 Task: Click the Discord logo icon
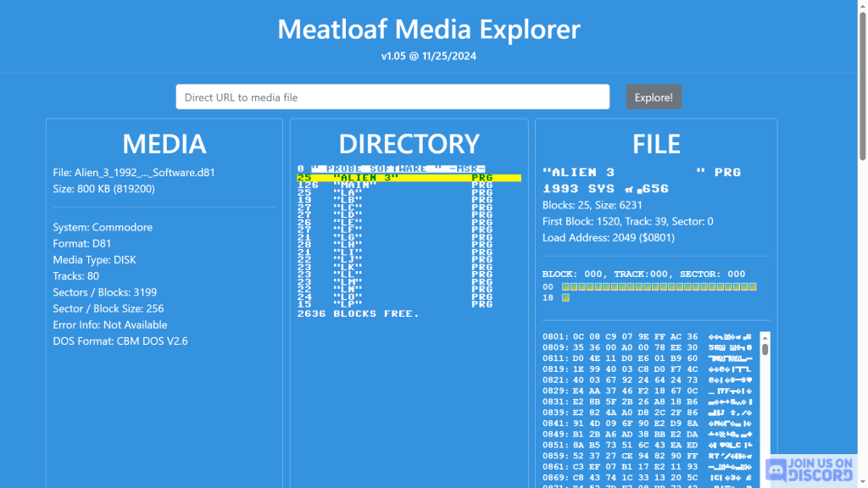[775, 469]
